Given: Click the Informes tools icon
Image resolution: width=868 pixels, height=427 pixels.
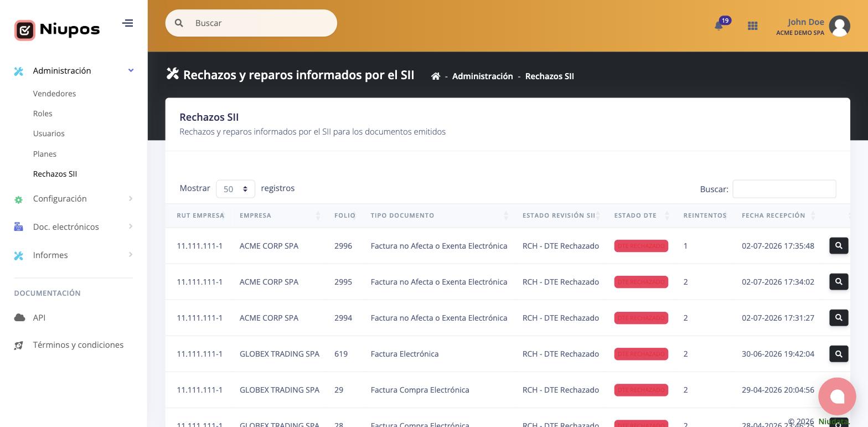Looking at the screenshot, I should (x=19, y=255).
